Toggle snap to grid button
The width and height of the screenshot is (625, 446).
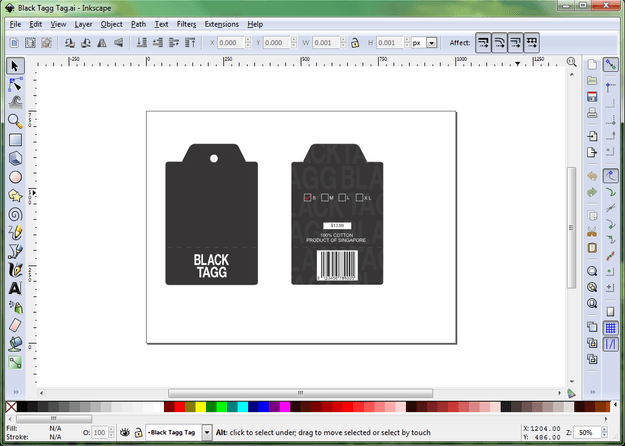click(x=611, y=328)
